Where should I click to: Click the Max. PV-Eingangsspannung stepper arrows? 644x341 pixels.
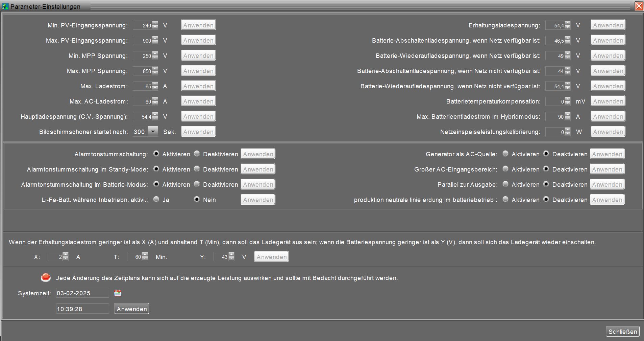tap(155, 40)
